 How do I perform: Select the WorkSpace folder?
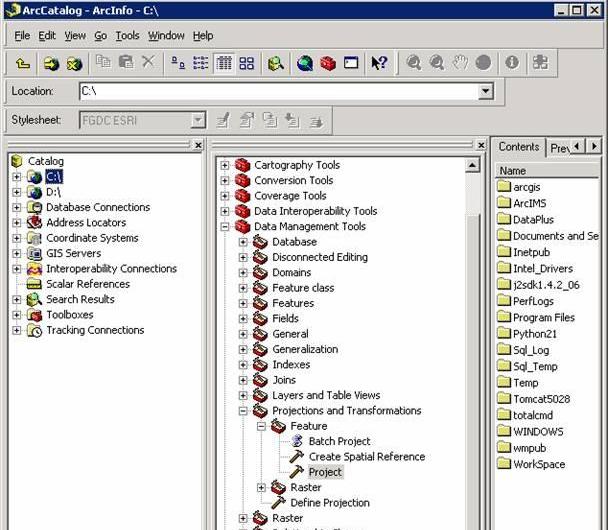coord(539,464)
